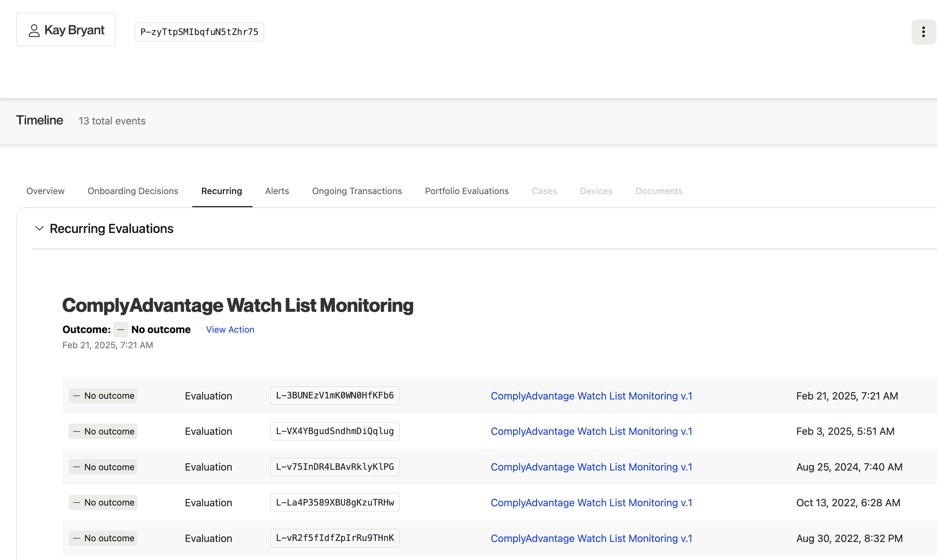Viewport: 937px width, 560px height.
Task: Click evaluation ID L-3BUNEzV1mK0WN0HfKFb6
Action: point(335,396)
